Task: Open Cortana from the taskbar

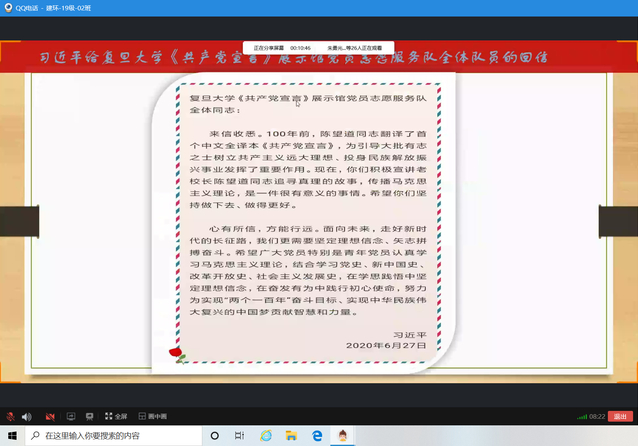Action: coord(216,436)
